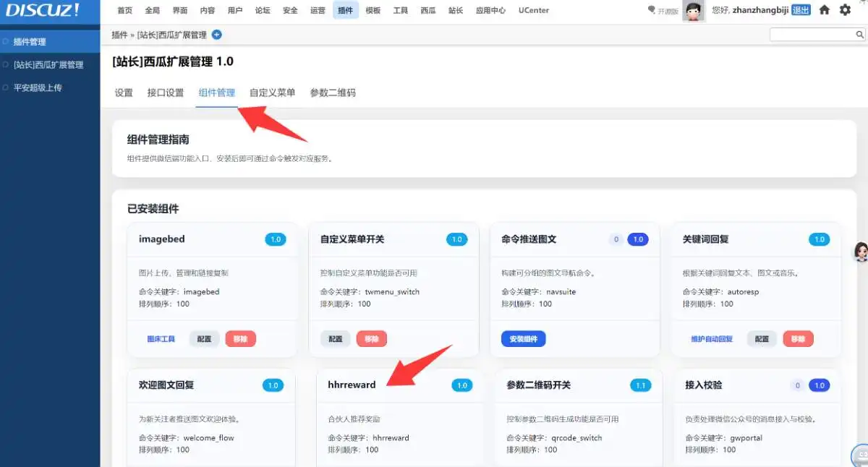Expand the 应用中心 navigation menu
This screenshot has width=868, height=467.
(490, 10)
